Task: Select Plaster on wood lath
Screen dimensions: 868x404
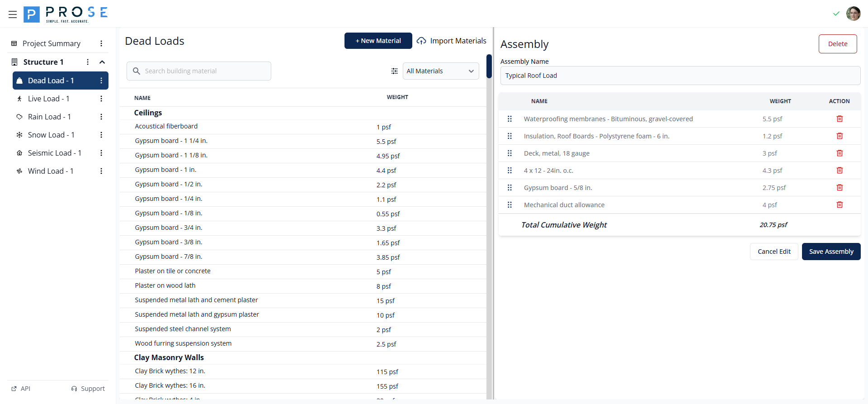Action: pyautogui.click(x=303, y=286)
